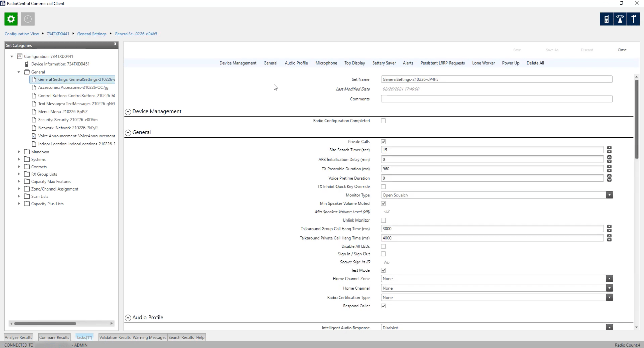Click the green gear configuration icon

[x=11, y=19]
